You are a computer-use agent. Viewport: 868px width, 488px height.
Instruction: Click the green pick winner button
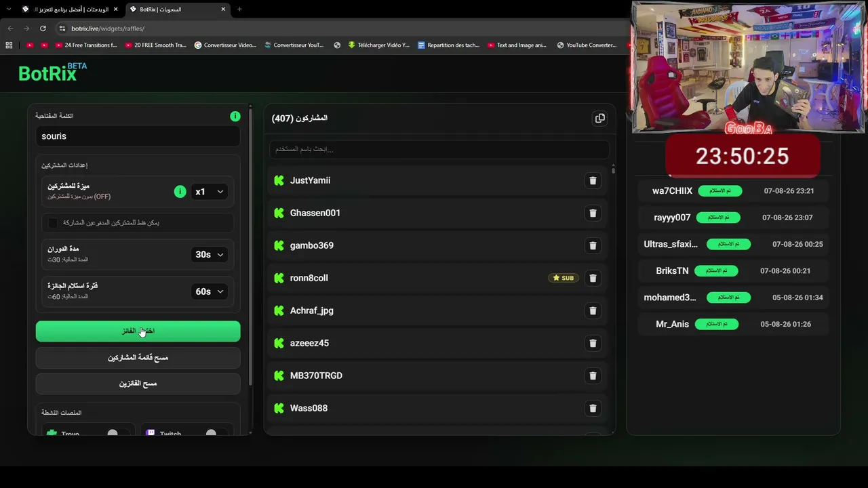(138, 331)
